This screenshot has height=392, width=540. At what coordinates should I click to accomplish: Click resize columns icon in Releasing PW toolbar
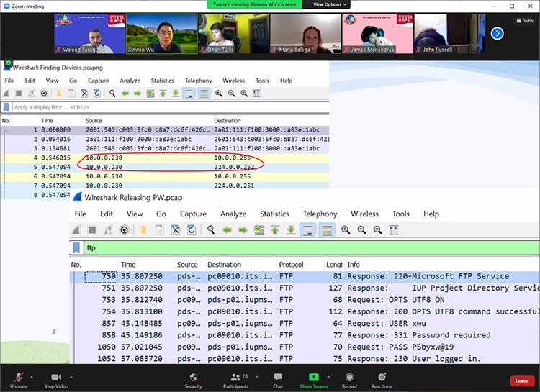(394, 230)
